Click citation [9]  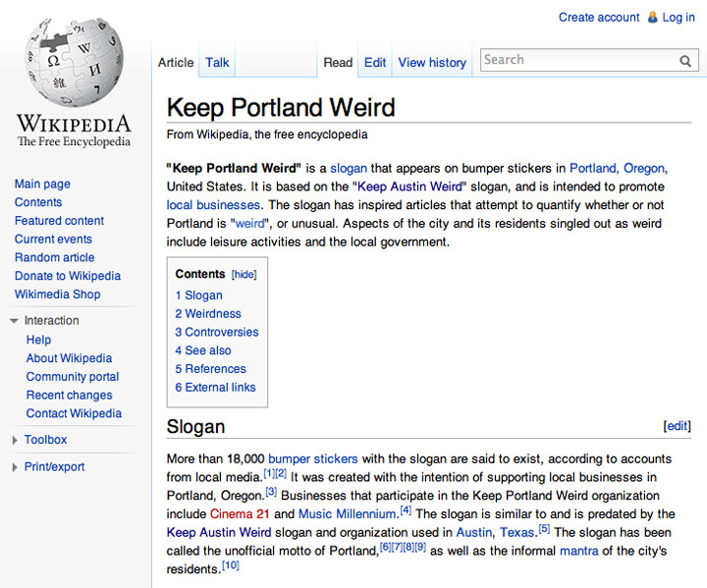[x=420, y=548]
